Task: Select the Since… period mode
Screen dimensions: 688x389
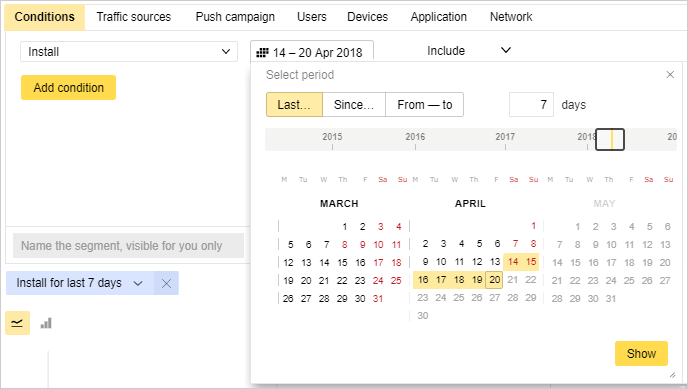Action: 354,105
